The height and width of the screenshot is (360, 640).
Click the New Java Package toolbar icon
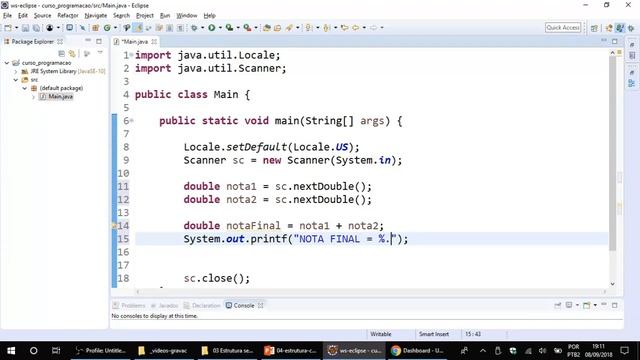[x=96, y=28]
